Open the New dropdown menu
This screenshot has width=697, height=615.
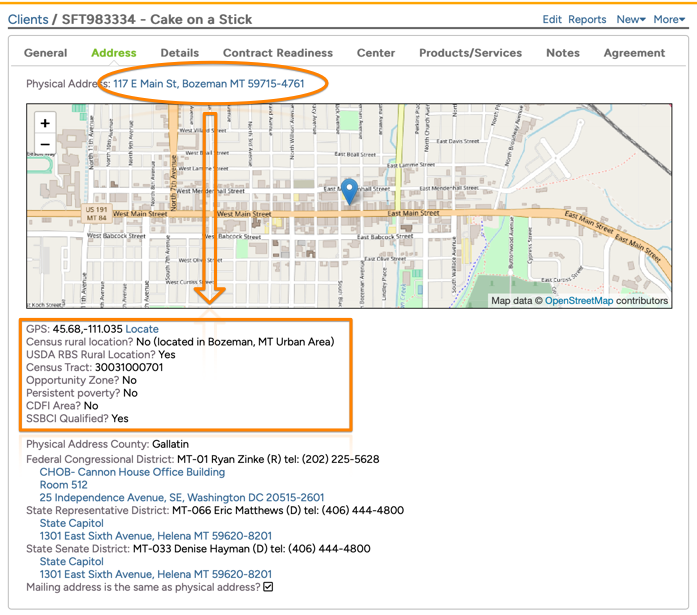pyautogui.click(x=630, y=19)
